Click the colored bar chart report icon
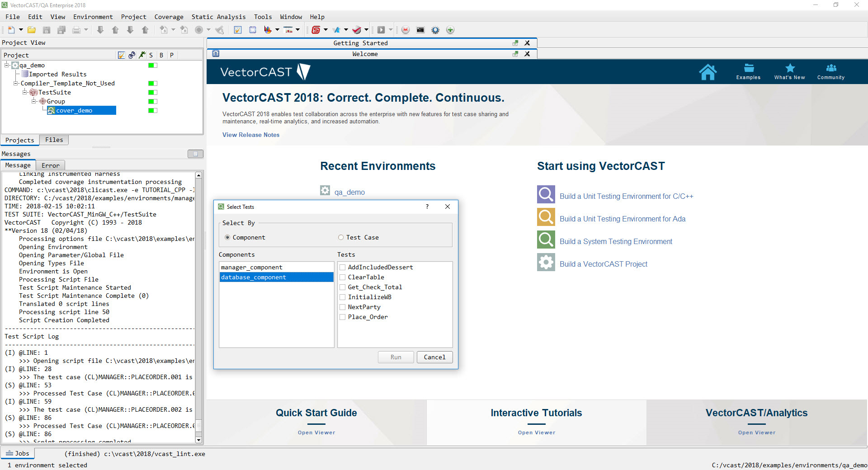Viewport: 868px width, 470px height. (x=268, y=30)
